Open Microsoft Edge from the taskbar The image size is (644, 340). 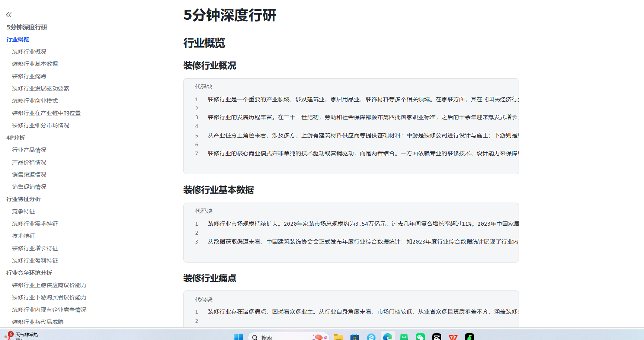click(x=387, y=337)
